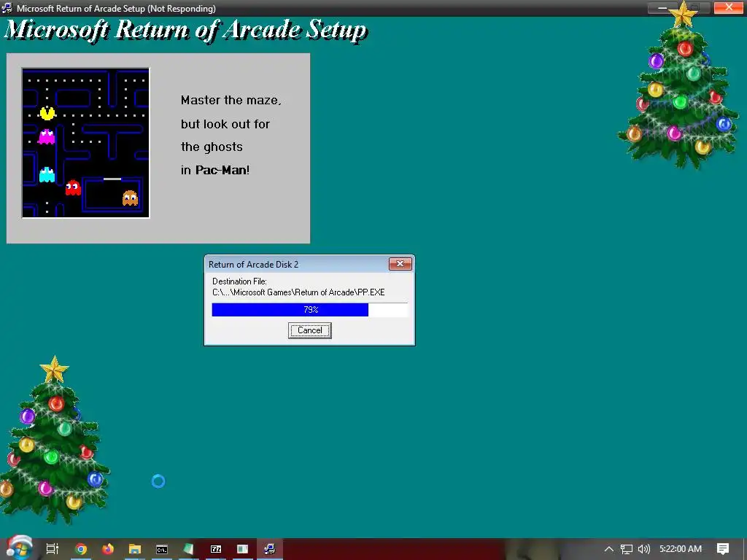747x560 pixels.
Task: Expand the hidden system tray icons chevron
Action: [609, 549]
